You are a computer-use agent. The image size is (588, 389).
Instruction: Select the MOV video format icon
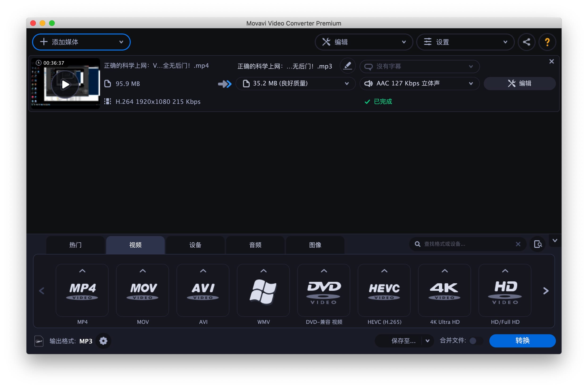[x=143, y=290]
